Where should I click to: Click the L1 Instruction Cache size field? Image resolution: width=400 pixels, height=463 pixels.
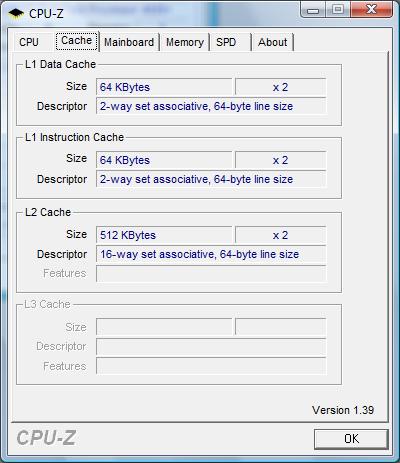[164, 160]
